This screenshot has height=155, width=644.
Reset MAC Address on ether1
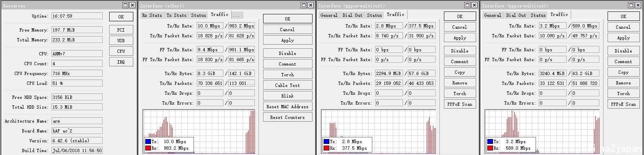coord(287,107)
